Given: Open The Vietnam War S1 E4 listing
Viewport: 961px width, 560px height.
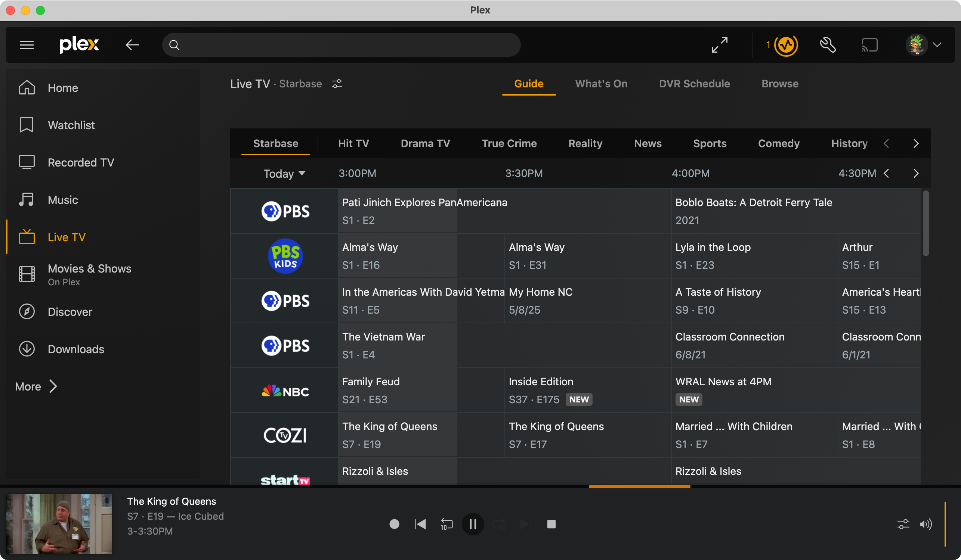Looking at the screenshot, I should point(504,346).
